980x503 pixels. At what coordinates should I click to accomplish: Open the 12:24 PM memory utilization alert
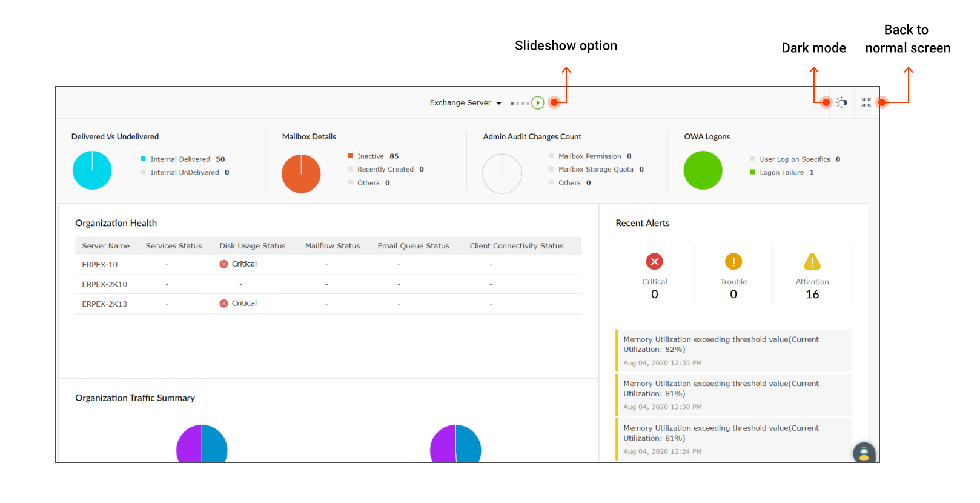(733, 439)
